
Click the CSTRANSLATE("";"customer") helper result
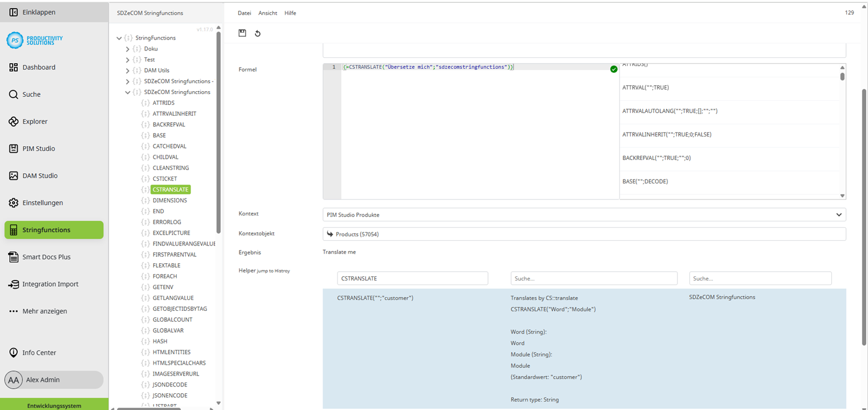(x=375, y=298)
